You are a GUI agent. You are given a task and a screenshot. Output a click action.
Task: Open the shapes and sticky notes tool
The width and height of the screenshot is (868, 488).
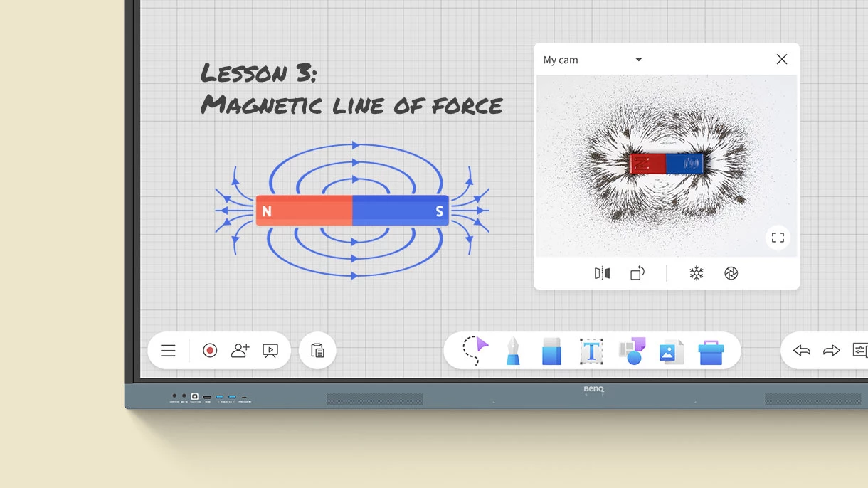[x=632, y=351]
